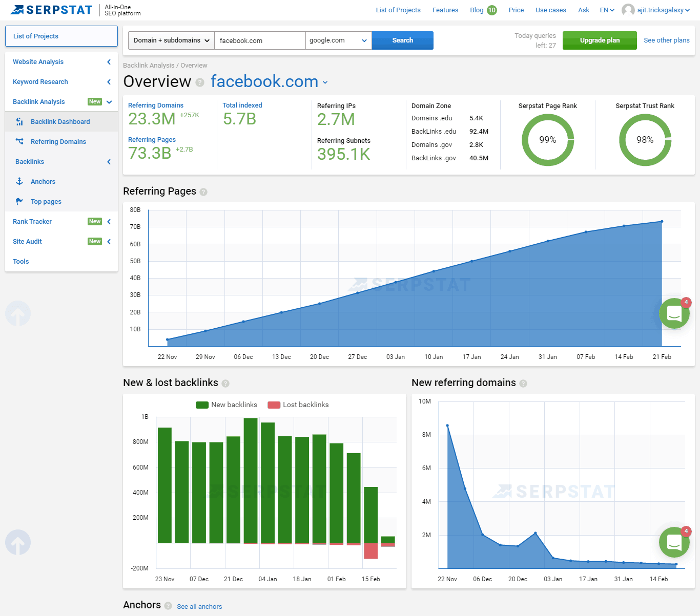700x616 pixels.
Task: Open the google.com search engine dropdown
Action: pyautogui.click(x=338, y=40)
